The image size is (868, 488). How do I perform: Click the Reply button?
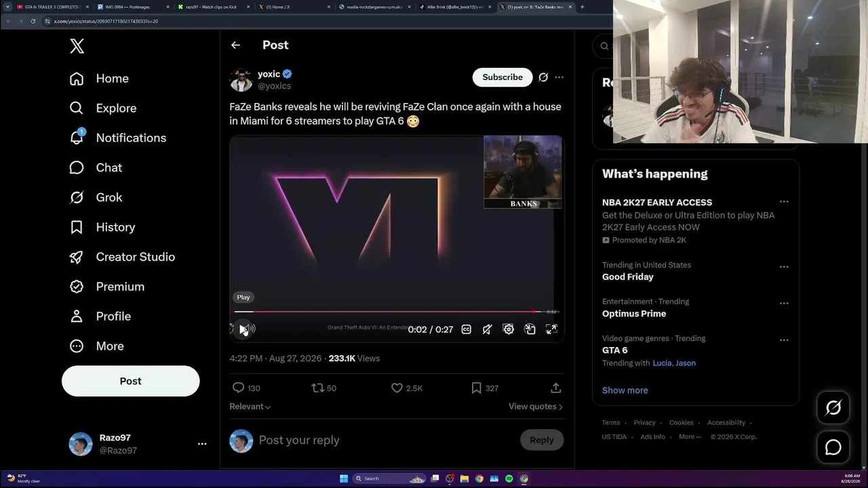click(x=542, y=440)
